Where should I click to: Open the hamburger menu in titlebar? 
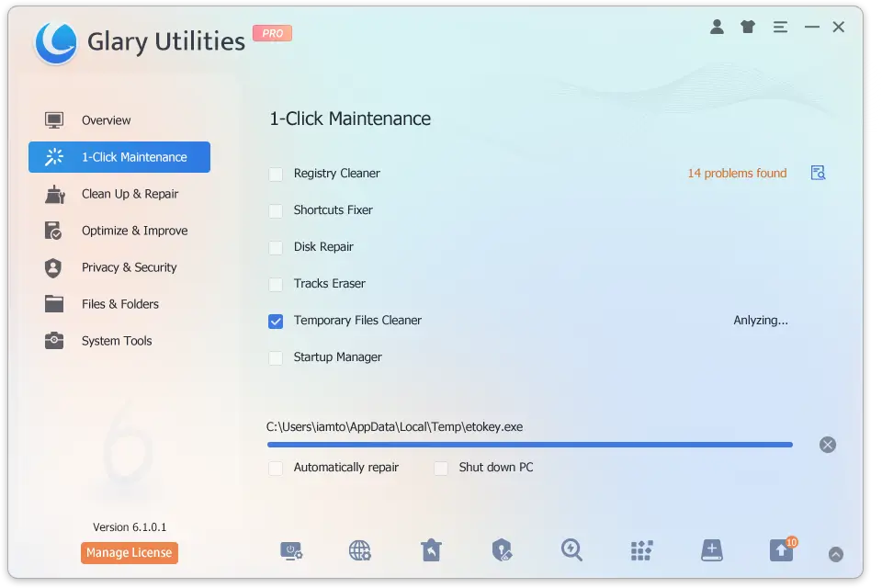(x=780, y=27)
